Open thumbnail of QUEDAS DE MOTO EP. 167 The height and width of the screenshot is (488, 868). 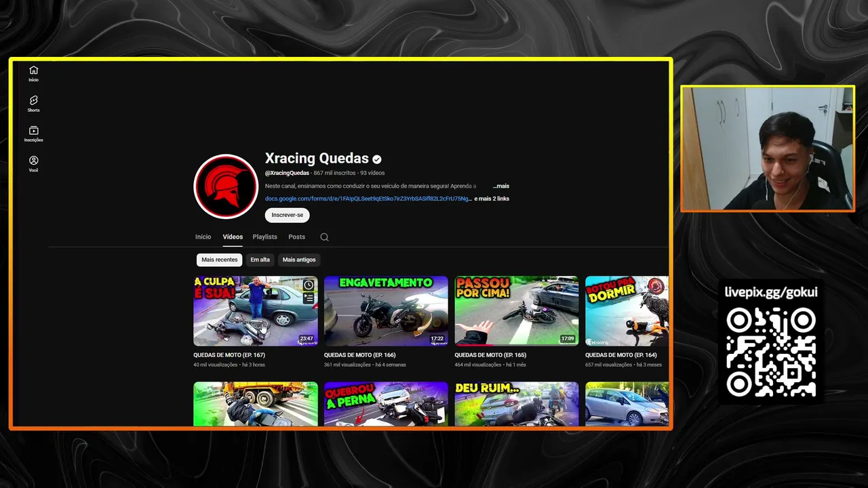coord(255,311)
